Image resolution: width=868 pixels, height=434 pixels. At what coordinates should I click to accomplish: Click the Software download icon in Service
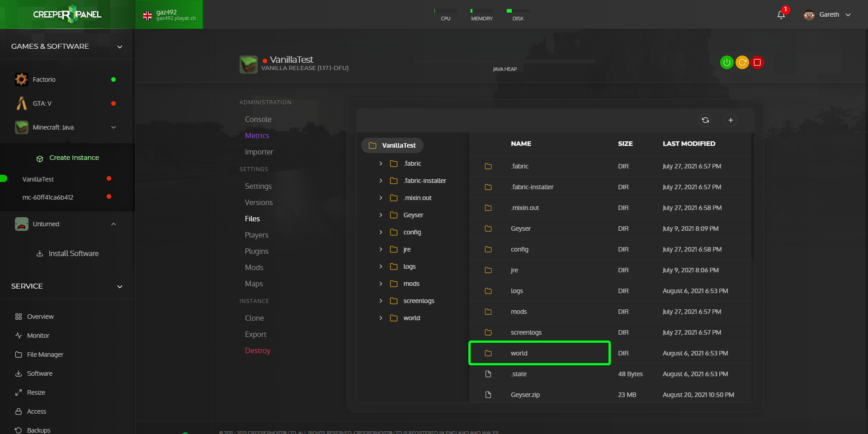tap(19, 373)
